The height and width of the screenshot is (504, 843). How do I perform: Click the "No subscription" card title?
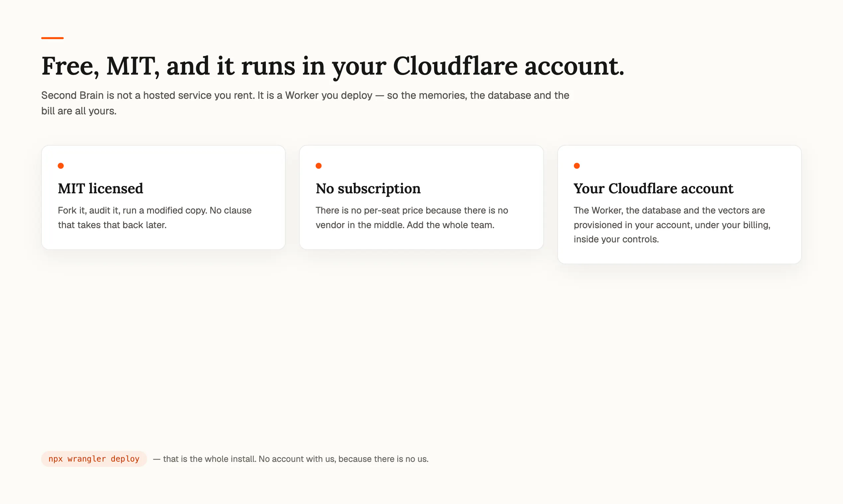[x=368, y=188]
